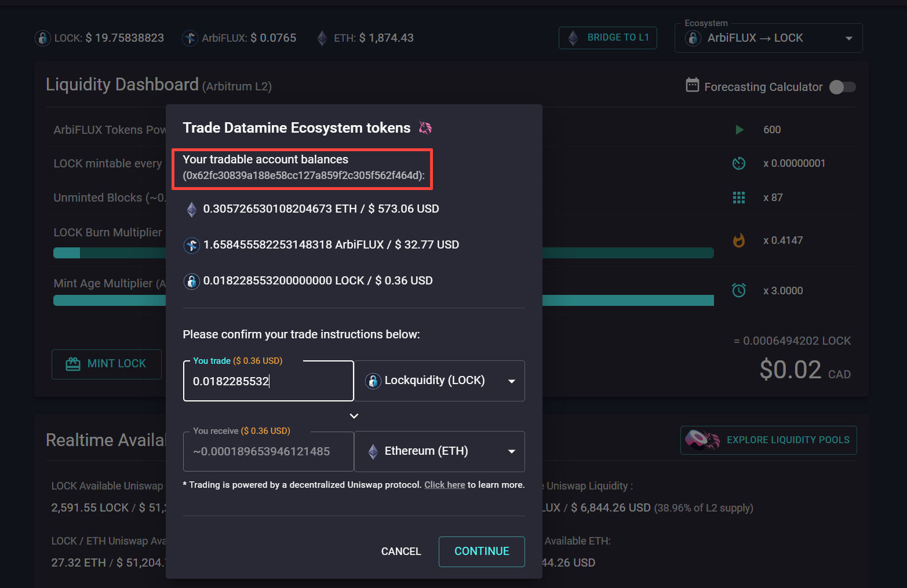Open the 'Click here' Uniswap learn more link
This screenshot has height=588, width=907.
point(445,485)
